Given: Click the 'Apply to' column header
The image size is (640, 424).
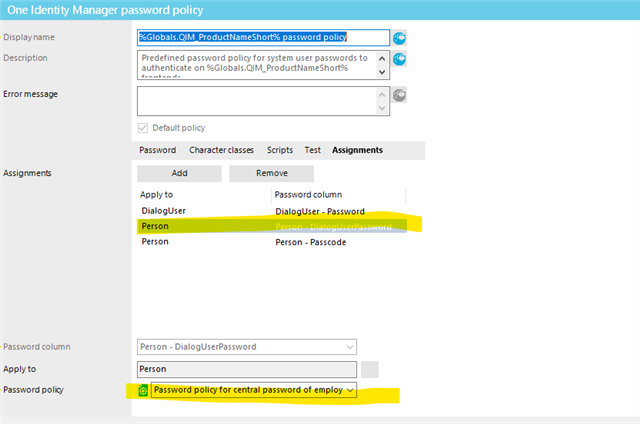Looking at the screenshot, I should (x=156, y=195).
